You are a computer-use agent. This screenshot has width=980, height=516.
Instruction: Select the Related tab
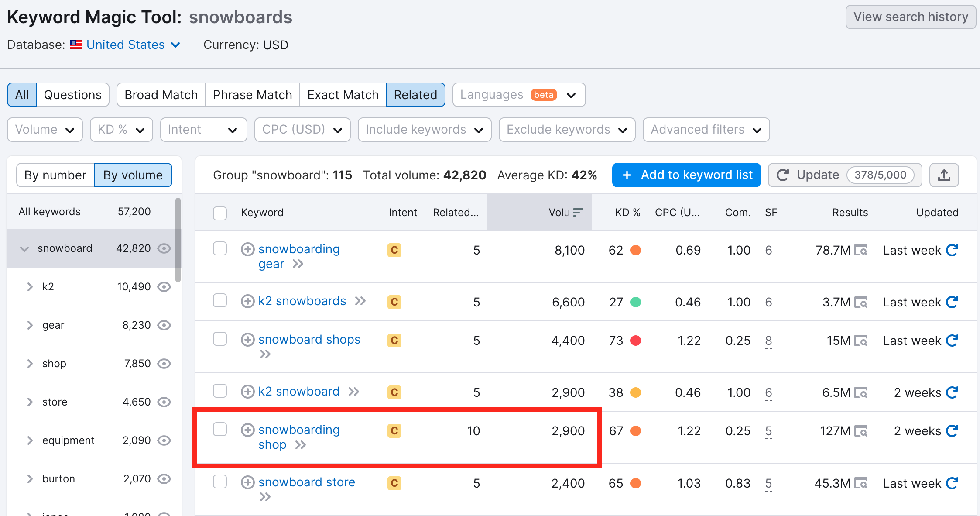coord(415,95)
